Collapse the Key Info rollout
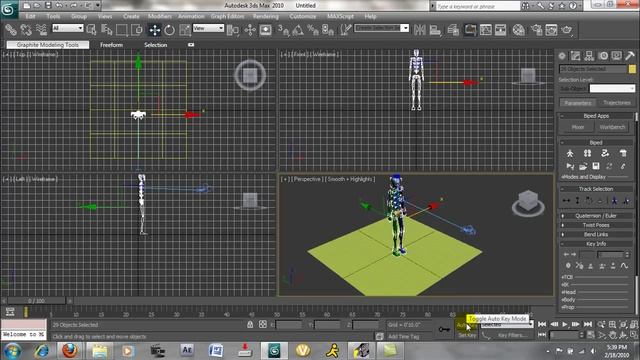 pos(596,244)
